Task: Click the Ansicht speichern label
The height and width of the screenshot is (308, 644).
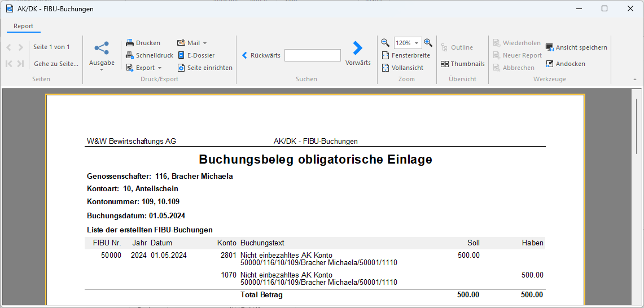Action: [581, 47]
